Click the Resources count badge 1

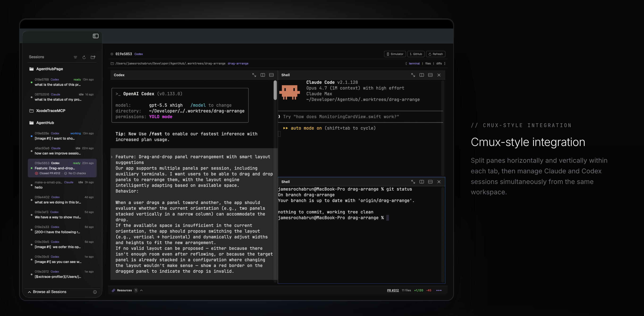(136, 290)
